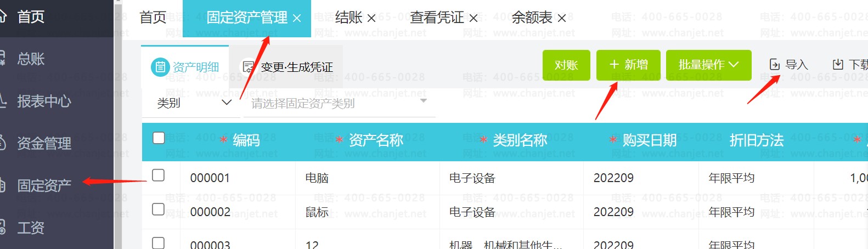The height and width of the screenshot is (249, 868).
Task: Select the 资产明细 sub-tab
Action: [185, 67]
